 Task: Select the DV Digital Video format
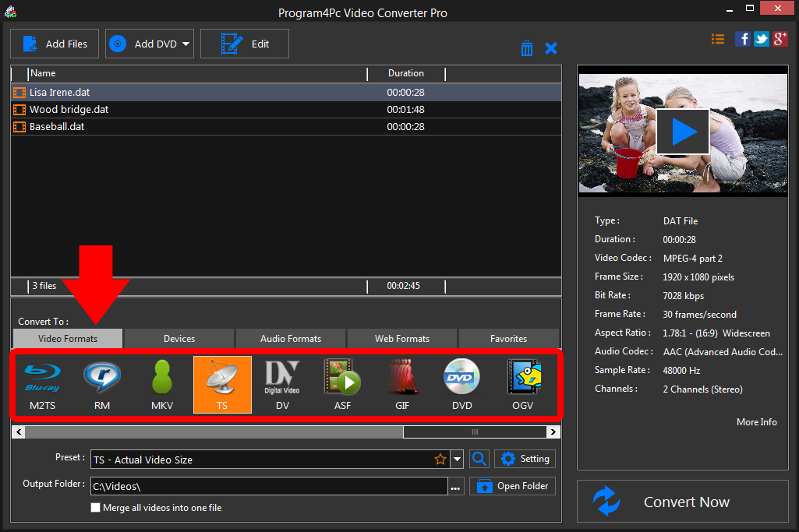[x=282, y=385]
